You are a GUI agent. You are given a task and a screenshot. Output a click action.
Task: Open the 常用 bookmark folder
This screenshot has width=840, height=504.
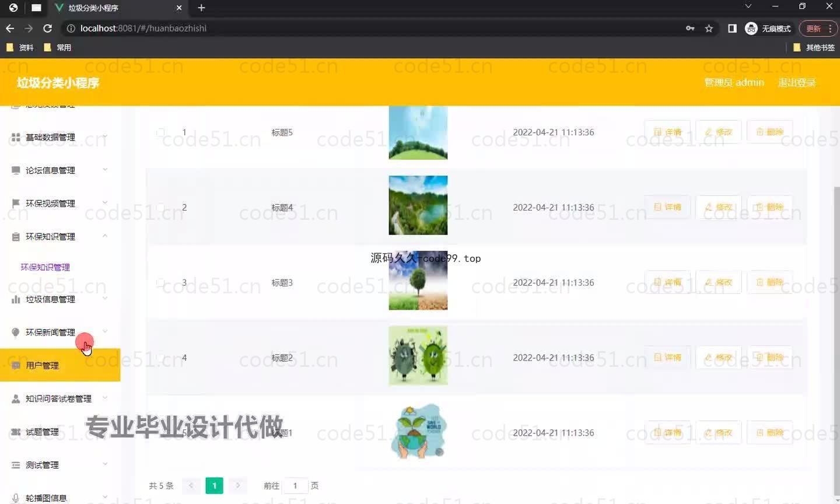[57, 47]
